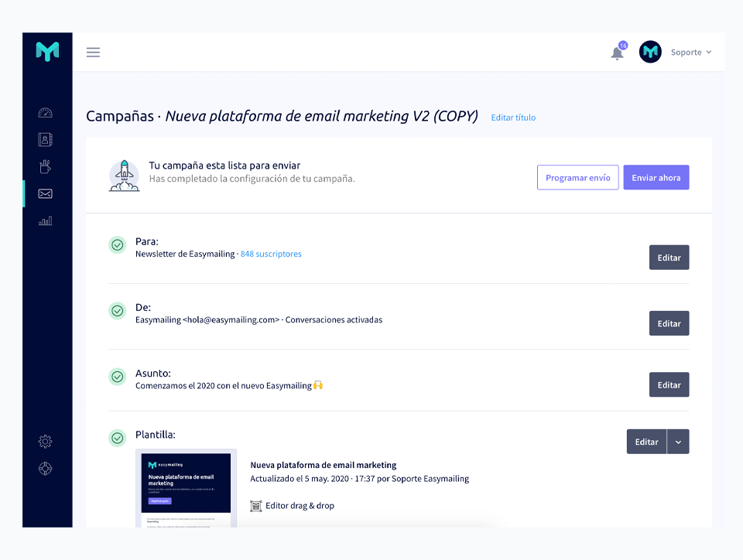
Task: Edit the Para recipients section
Action: click(669, 258)
